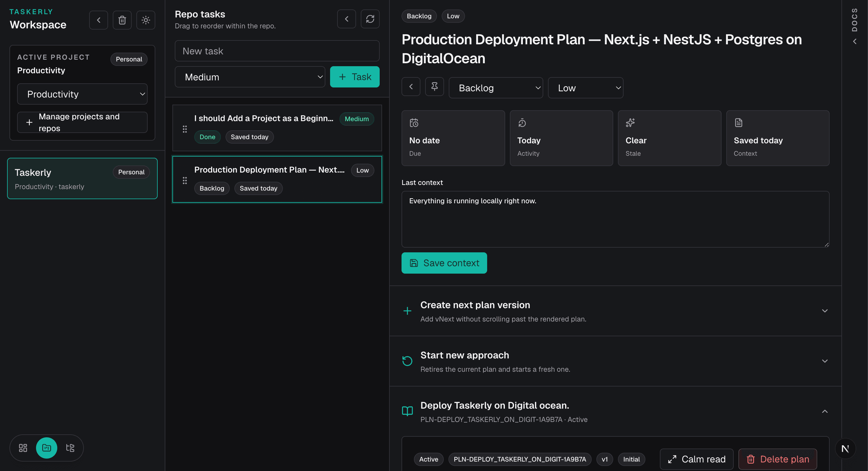Toggle the light theme sun icon
The width and height of the screenshot is (868, 471).
click(x=146, y=20)
